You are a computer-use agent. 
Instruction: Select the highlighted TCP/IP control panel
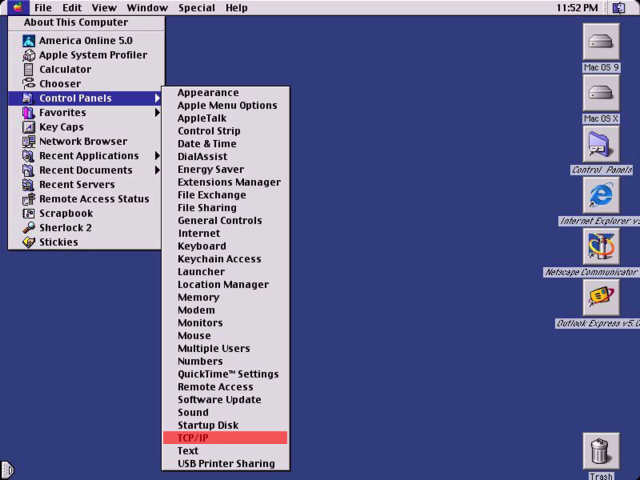225,438
